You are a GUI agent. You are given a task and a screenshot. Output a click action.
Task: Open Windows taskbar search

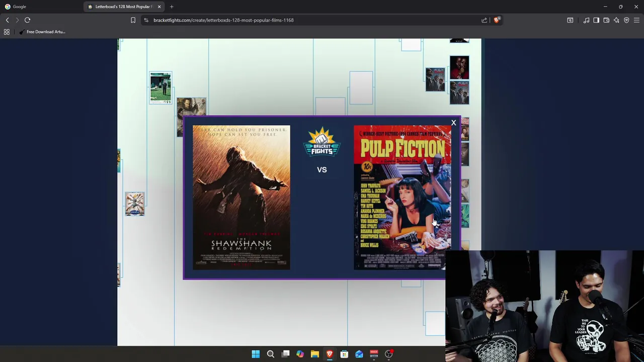pos(270,354)
